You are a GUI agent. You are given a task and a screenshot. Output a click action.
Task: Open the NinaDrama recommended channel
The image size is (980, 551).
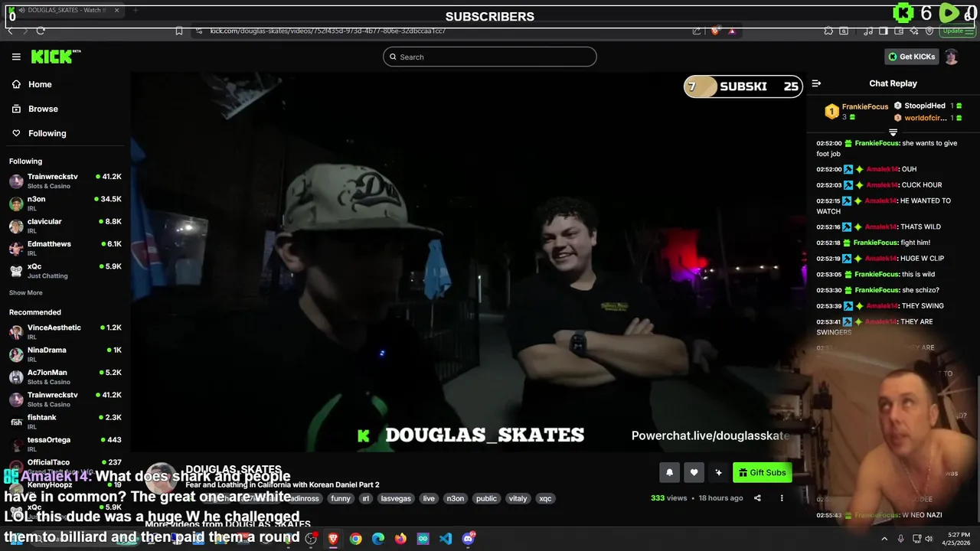64,354
